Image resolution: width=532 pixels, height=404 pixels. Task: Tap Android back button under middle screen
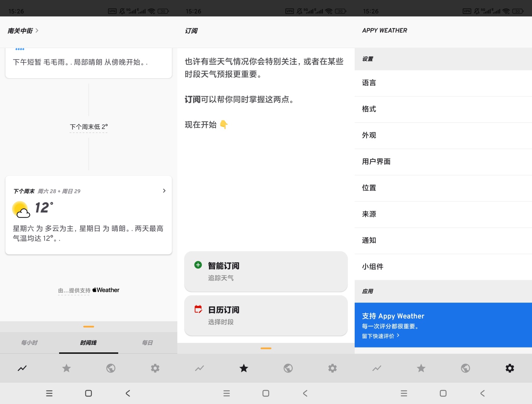tap(305, 393)
